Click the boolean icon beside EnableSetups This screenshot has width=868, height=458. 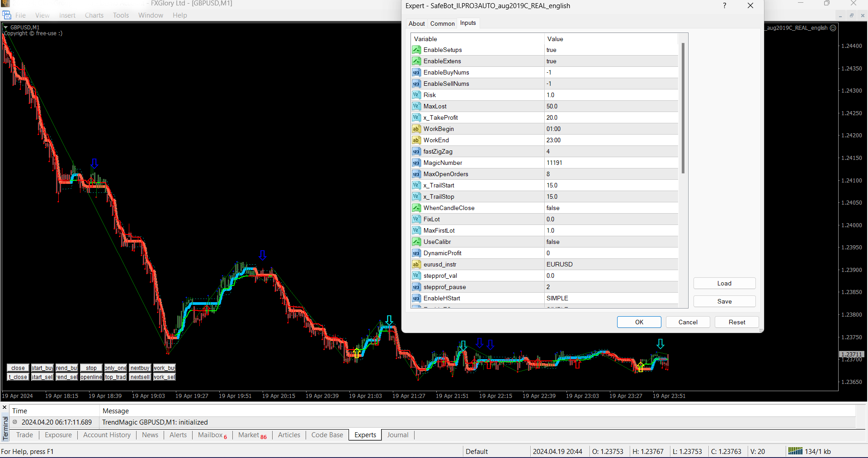point(416,50)
